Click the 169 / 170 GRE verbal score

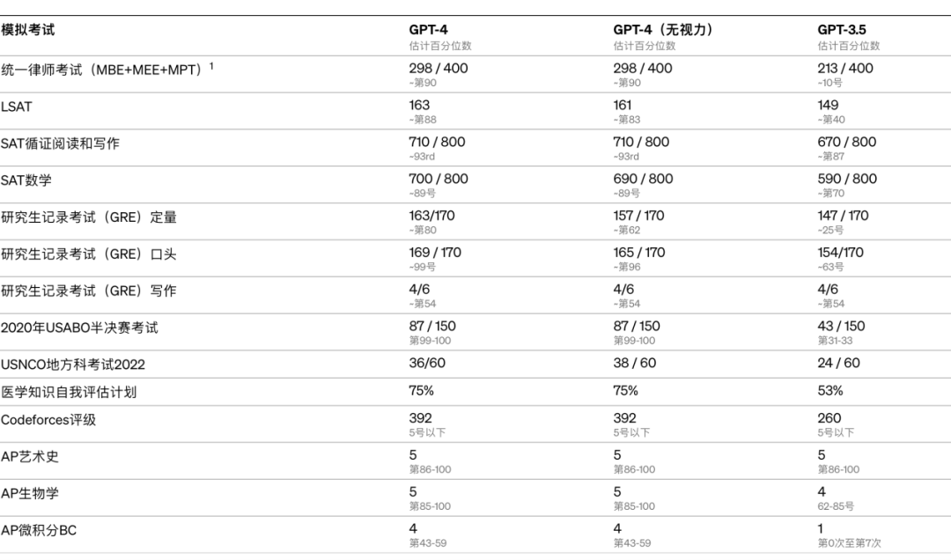tap(435, 253)
